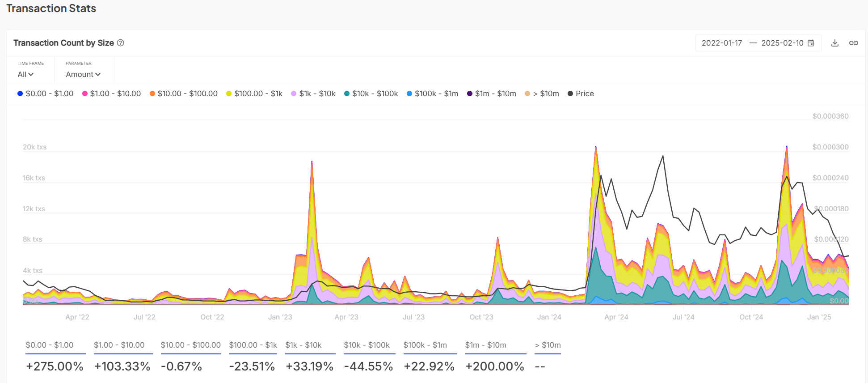Toggle the $0.00 - $1.00 legend series
The height and width of the screenshot is (383, 868).
point(46,94)
